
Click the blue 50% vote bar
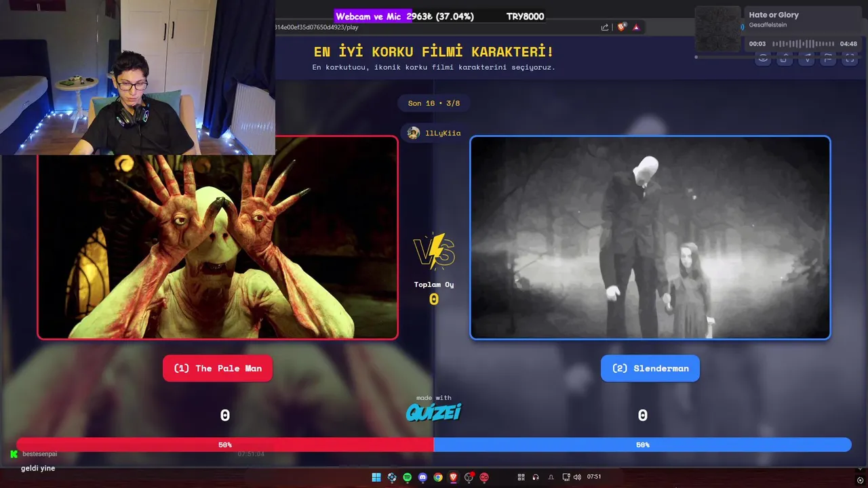coord(642,445)
